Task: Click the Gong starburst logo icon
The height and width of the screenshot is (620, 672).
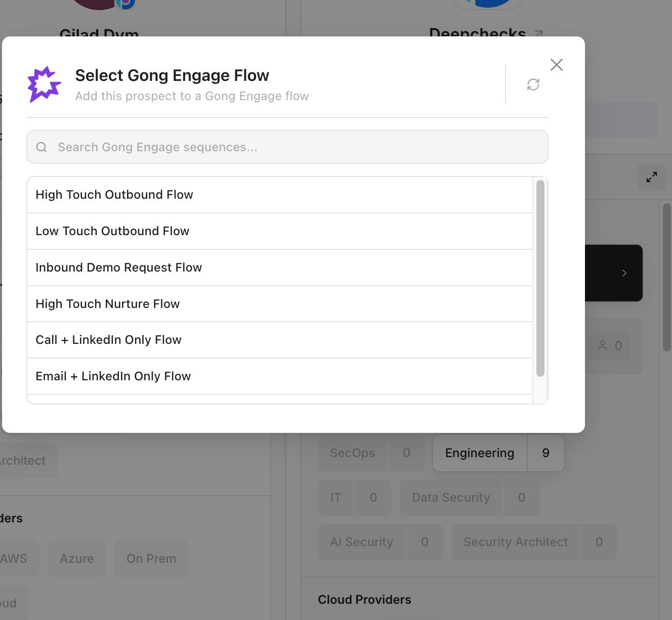Action: (45, 84)
